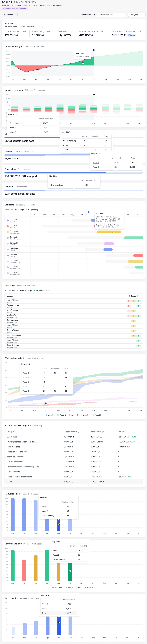Viewport: 147px width, 644px height.
Task: Click the yellow Contract 3 timeline bar
Action: point(109,232)
